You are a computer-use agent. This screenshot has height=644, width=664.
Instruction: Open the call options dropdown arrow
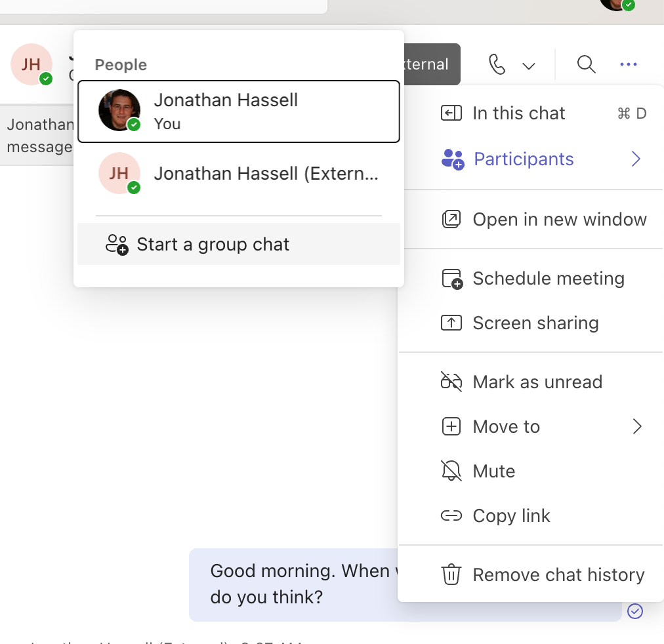(528, 66)
